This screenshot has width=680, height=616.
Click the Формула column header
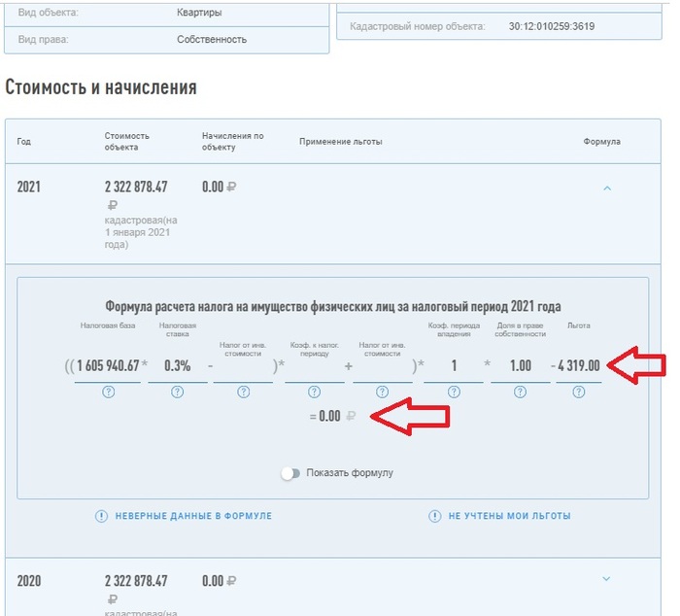[x=601, y=142]
